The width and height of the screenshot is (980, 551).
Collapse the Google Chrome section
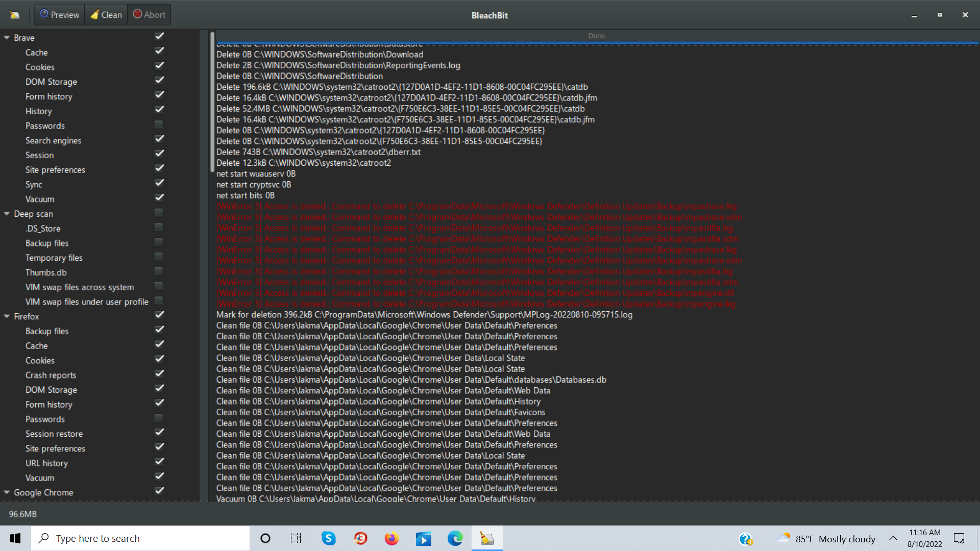pyautogui.click(x=6, y=492)
